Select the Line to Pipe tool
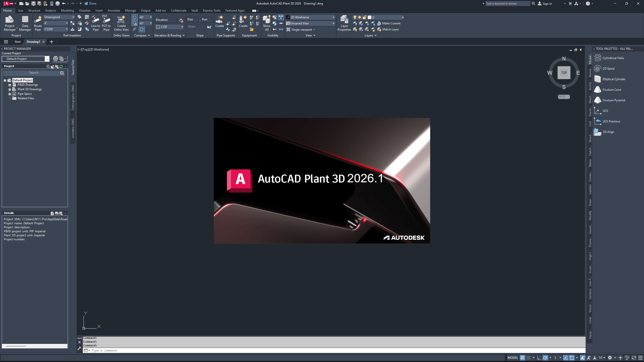The image size is (644, 362). 95,23
